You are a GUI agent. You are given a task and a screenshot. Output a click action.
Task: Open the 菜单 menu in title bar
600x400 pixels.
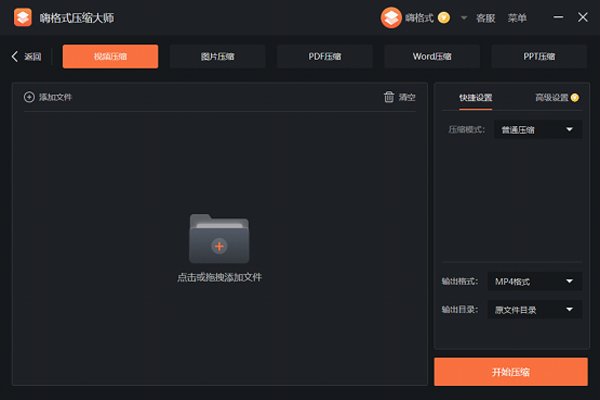(517, 18)
